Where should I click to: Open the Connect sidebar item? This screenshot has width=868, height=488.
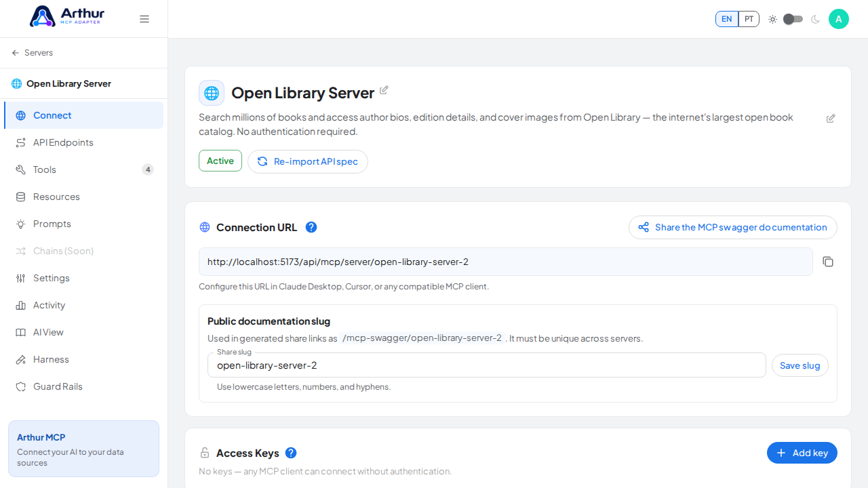pos(84,115)
